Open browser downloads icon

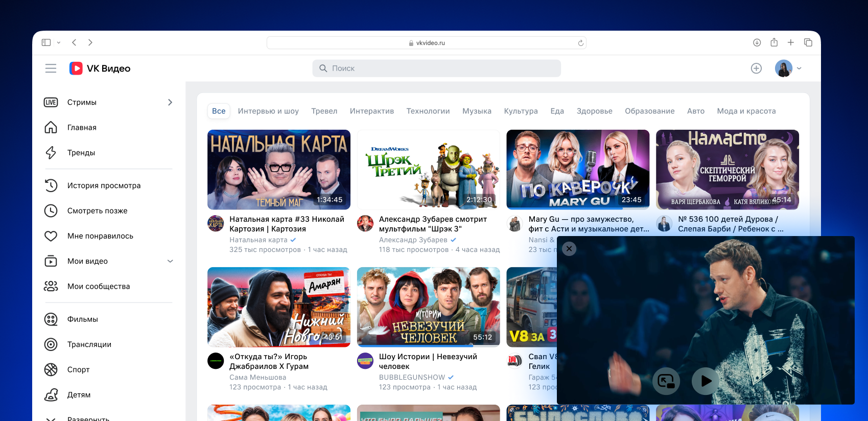757,42
